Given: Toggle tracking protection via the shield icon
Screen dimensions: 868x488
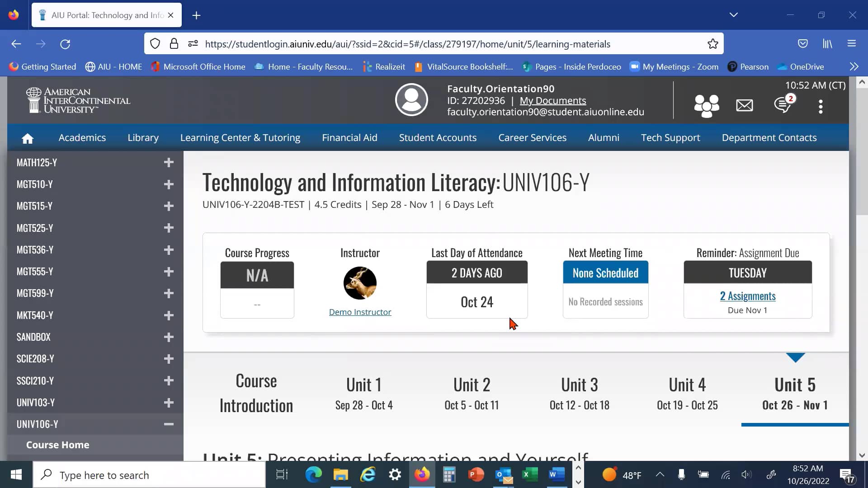Looking at the screenshot, I should pyautogui.click(x=155, y=43).
